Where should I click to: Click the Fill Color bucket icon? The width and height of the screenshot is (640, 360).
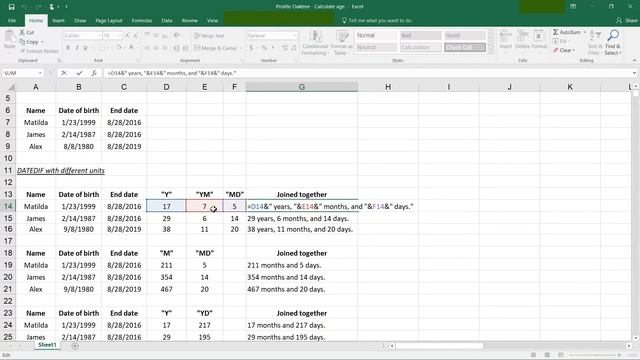pyautogui.click(x=118, y=48)
